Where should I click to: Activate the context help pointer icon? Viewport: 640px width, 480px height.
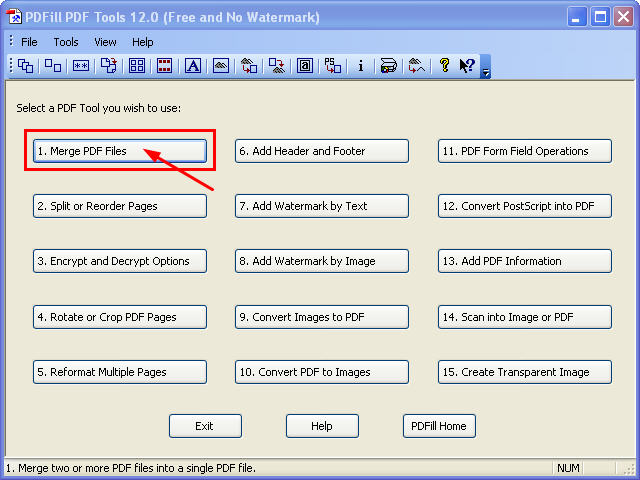point(467,65)
